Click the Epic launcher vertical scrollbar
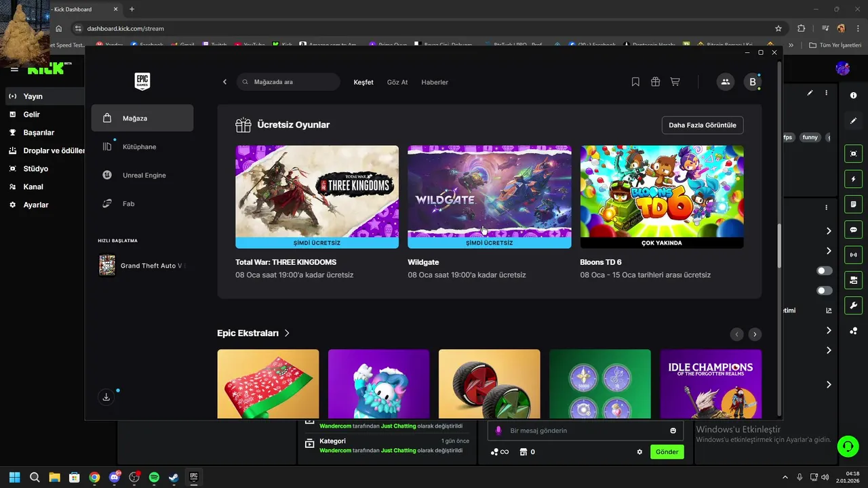This screenshot has height=488, width=868. tap(779, 245)
